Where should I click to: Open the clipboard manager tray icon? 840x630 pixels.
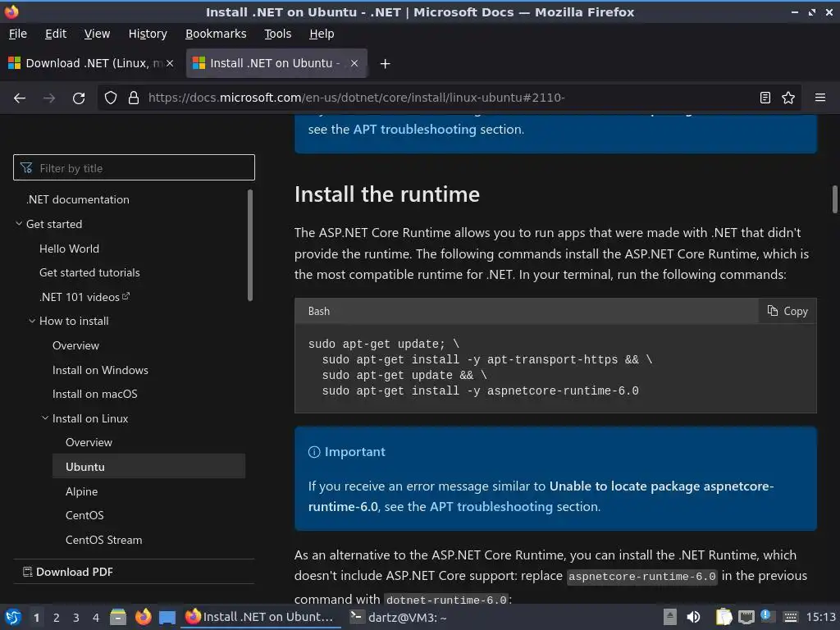pyautogui.click(x=724, y=617)
